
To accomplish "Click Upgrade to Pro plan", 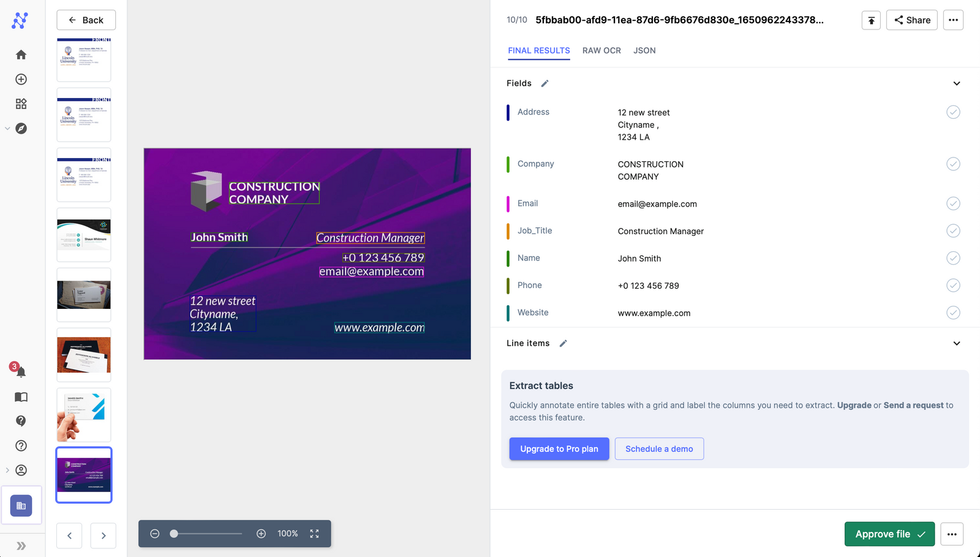I will point(559,449).
